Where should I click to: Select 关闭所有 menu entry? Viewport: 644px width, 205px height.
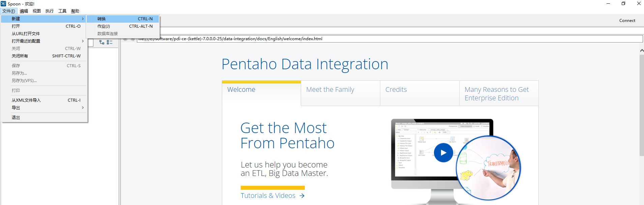pos(44,56)
